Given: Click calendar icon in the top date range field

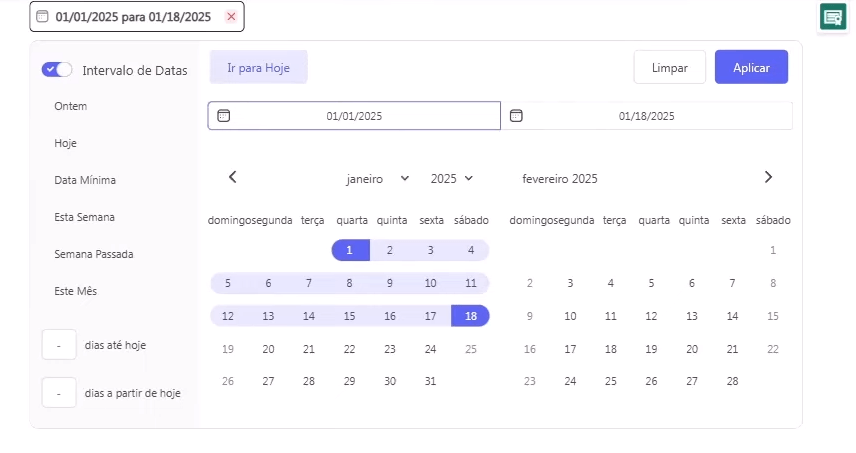Looking at the screenshot, I should 42,16.
